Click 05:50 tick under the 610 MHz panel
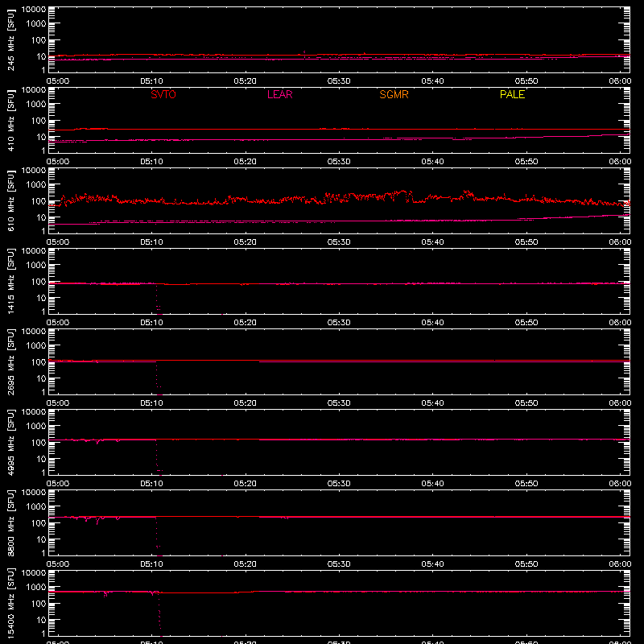Screen dimensions: 644x644 pyautogui.click(x=526, y=242)
